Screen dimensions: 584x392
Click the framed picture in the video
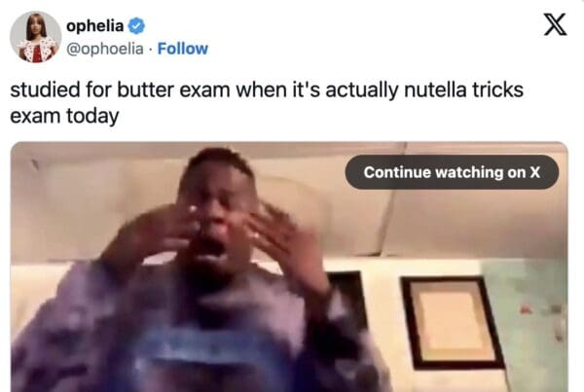click(453, 323)
